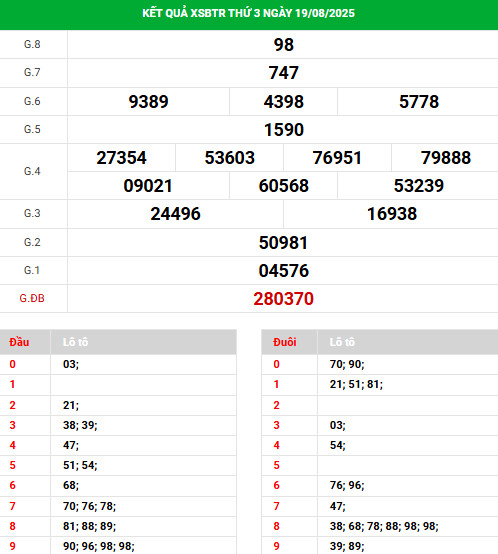Click G.4 number 60568
Viewport: 498px width, 554px height.
click(x=284, y=186)
